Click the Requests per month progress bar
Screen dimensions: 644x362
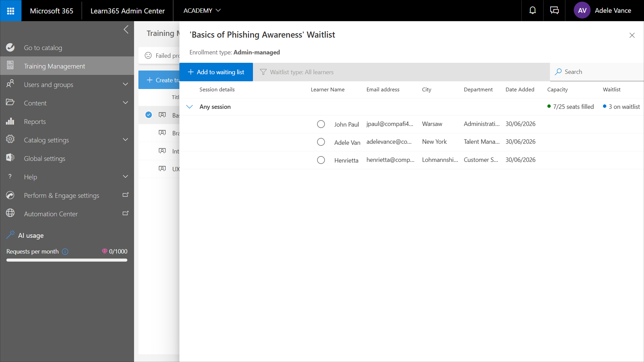tap(67, 260)
